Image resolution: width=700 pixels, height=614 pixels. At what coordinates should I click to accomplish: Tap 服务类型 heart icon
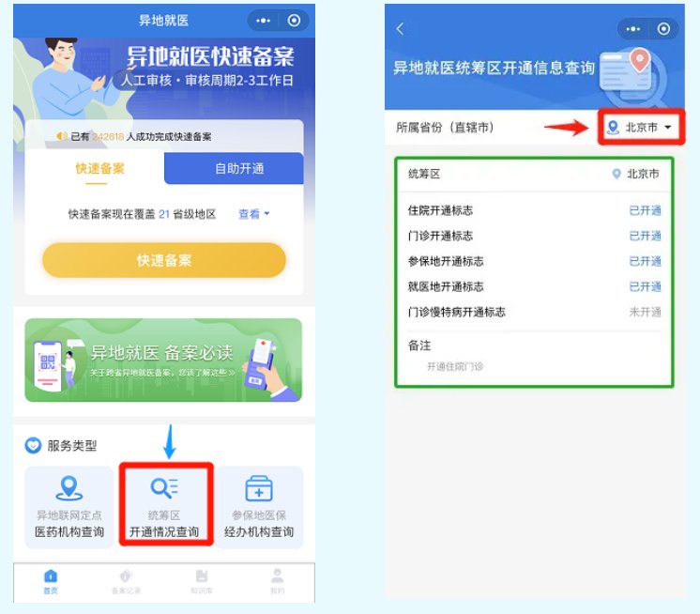tap(33, 445)
